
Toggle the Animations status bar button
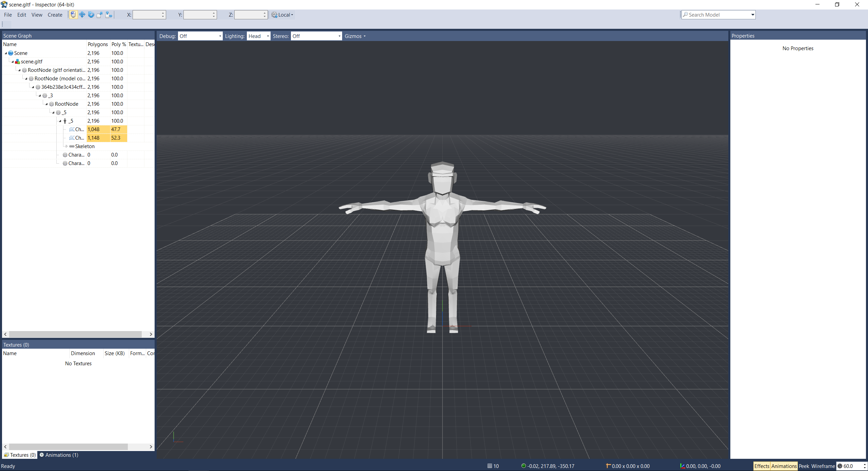coord(784,466)
